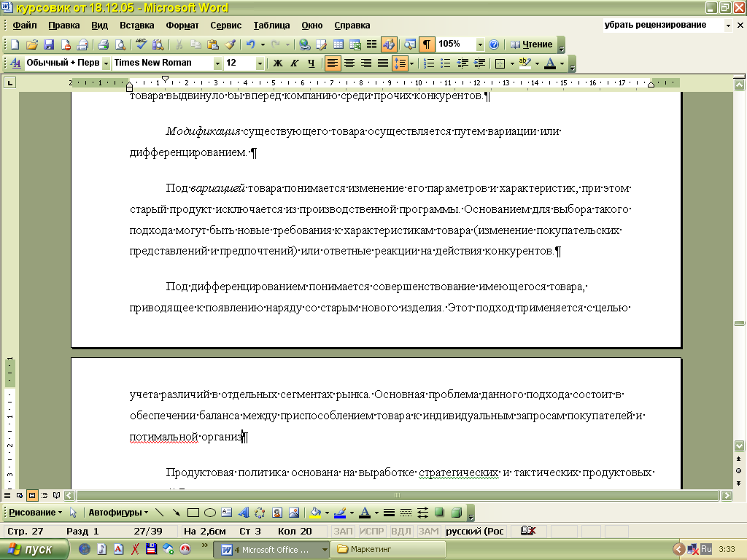Expand the highlight color dropdown arrow
Image resolution: width=747 pixels, height=560 pixels.
pyautogui.click(x=537, y=63)
